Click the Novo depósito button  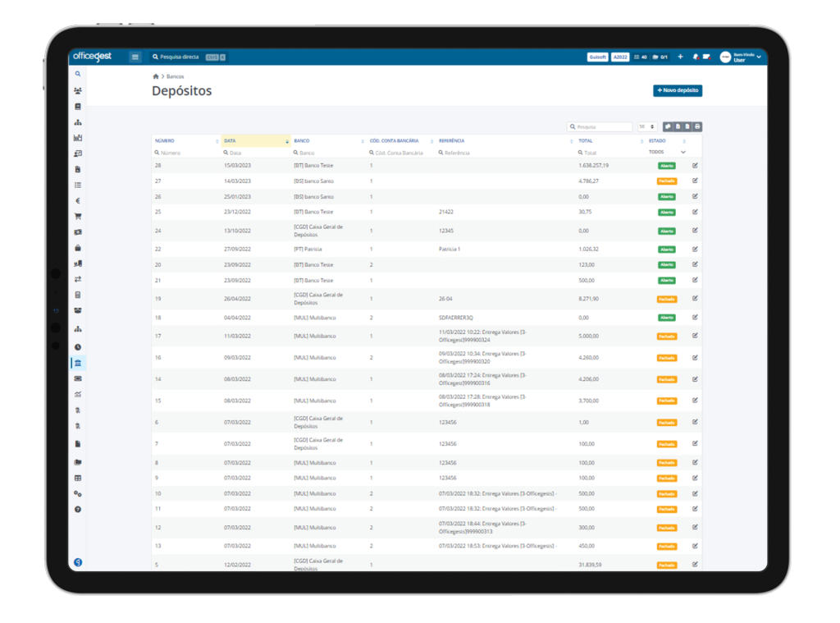[678, 90]
